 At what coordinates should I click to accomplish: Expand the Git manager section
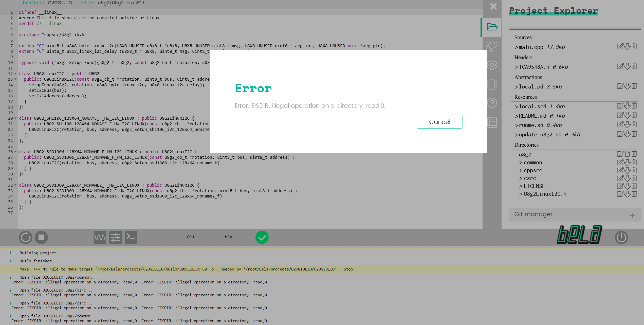click(x=632, y=215)
